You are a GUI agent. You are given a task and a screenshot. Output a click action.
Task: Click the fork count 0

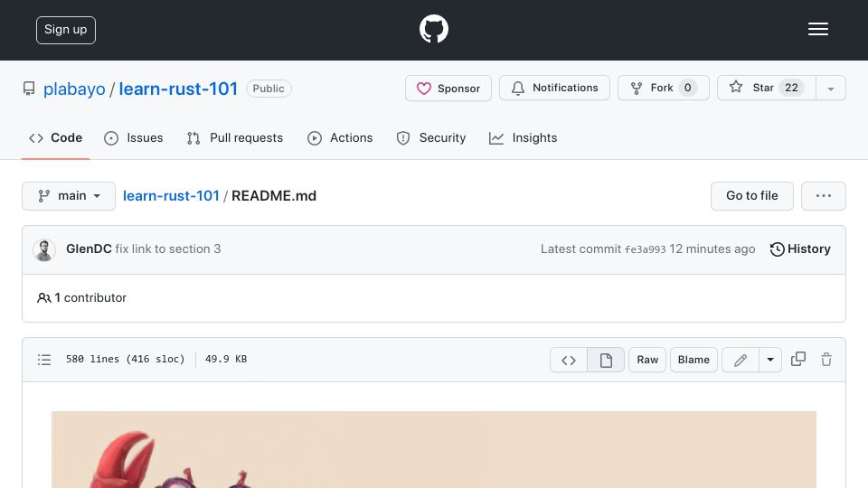[x=687, y=88]
